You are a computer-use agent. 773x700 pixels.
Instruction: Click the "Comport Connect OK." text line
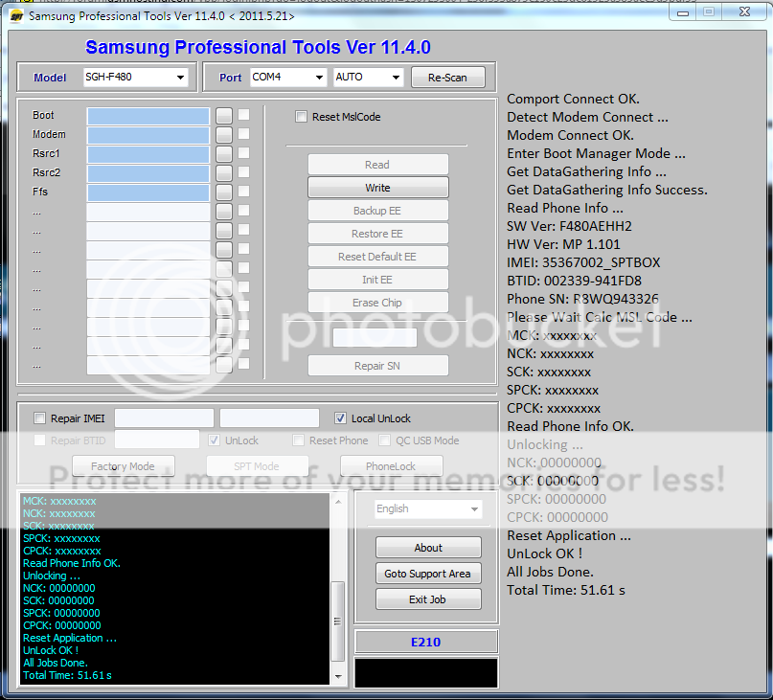(x=573, y=99)
